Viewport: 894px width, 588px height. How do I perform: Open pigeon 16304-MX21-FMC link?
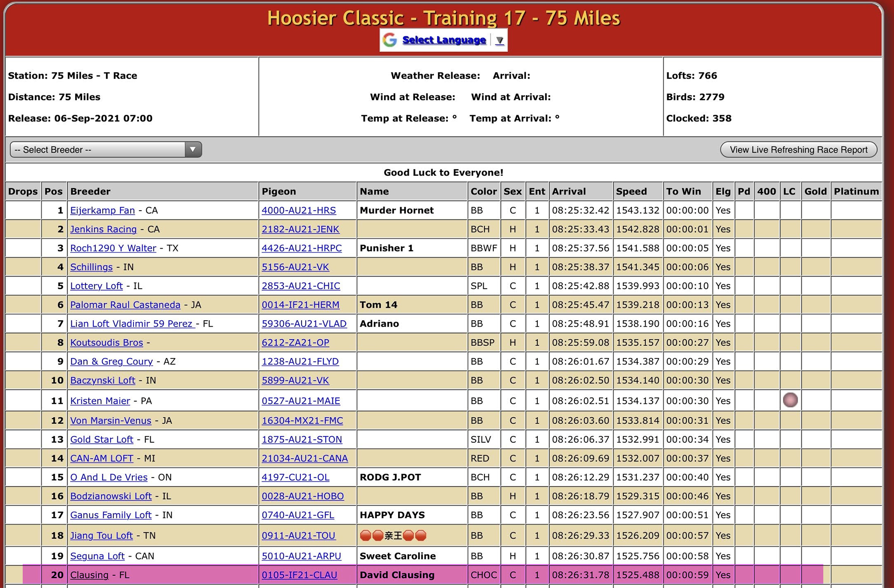[x=302, y=420]
